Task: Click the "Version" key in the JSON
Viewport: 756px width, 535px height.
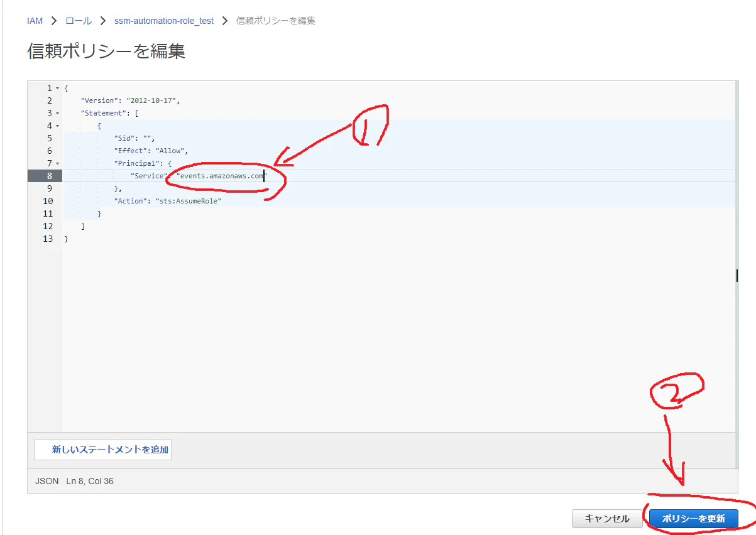Action: click(99, 100)
